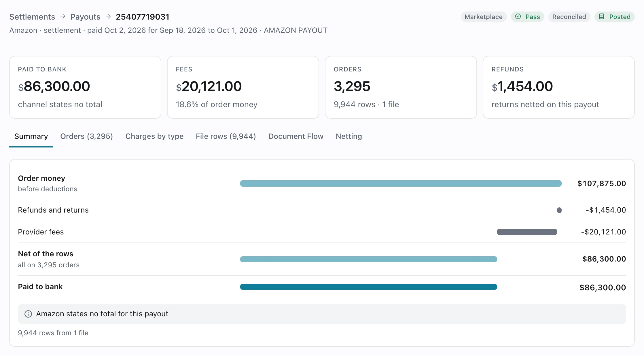Click '18.6% of order money' text
Screen dimensions: 644x356
point(217,104)
